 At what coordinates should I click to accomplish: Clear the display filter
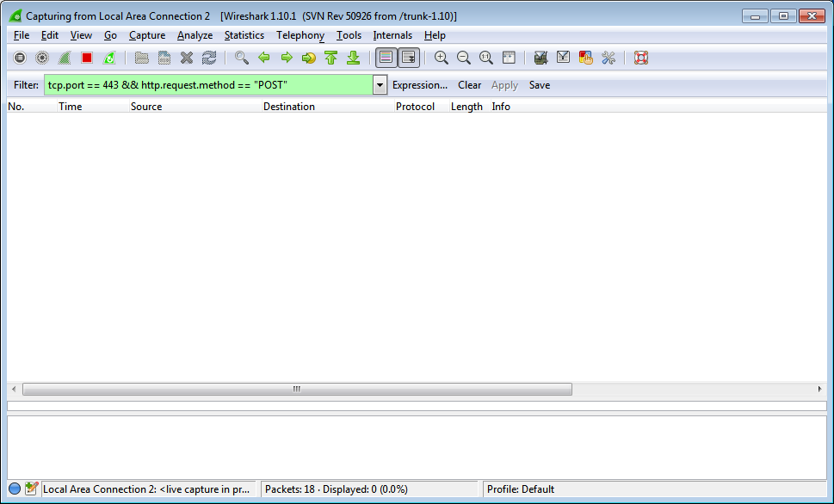pyautogui.click(x=469, y=85)
